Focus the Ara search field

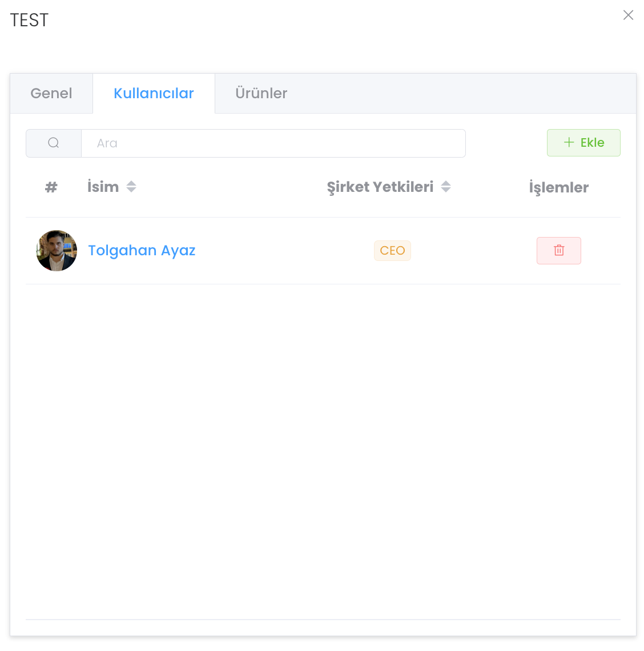tap(273, 143)
